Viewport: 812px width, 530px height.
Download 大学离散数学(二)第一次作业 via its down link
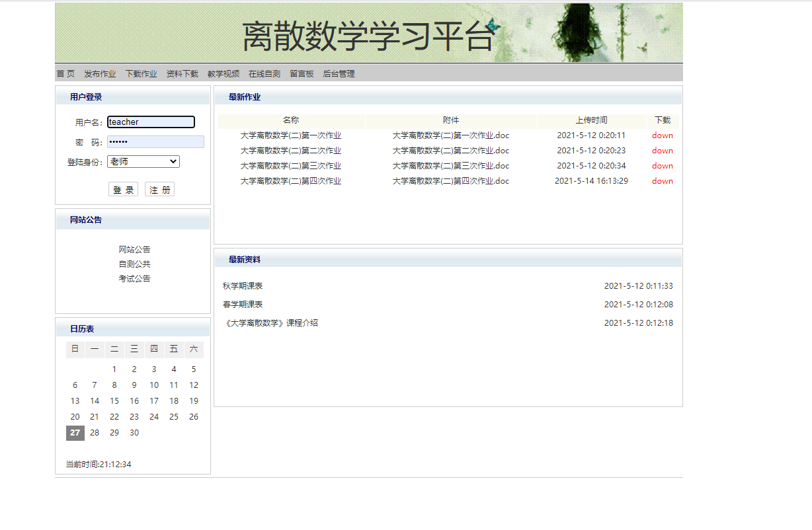point(662,135)
